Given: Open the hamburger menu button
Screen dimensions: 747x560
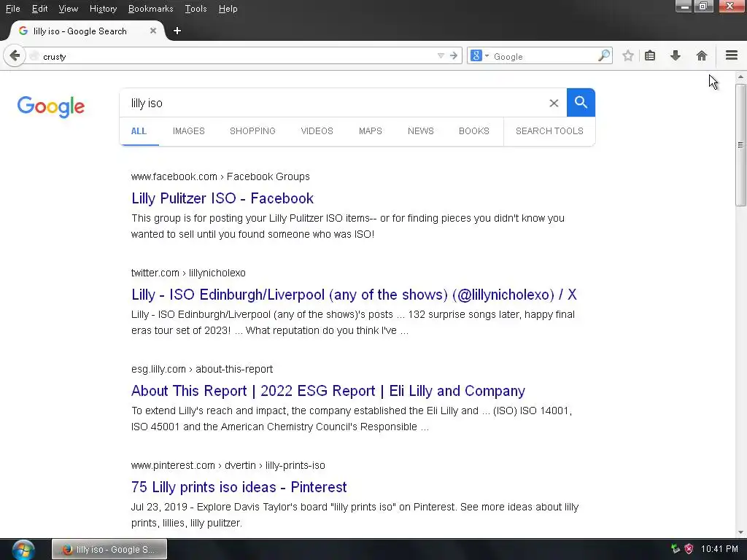Looking at the screenshot, I should tap(732, 55).
